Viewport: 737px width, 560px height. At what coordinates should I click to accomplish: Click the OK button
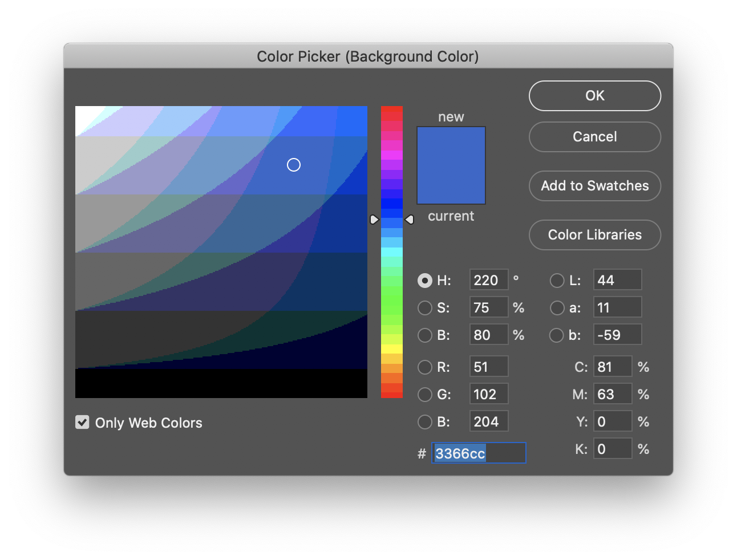click(594, 96)
